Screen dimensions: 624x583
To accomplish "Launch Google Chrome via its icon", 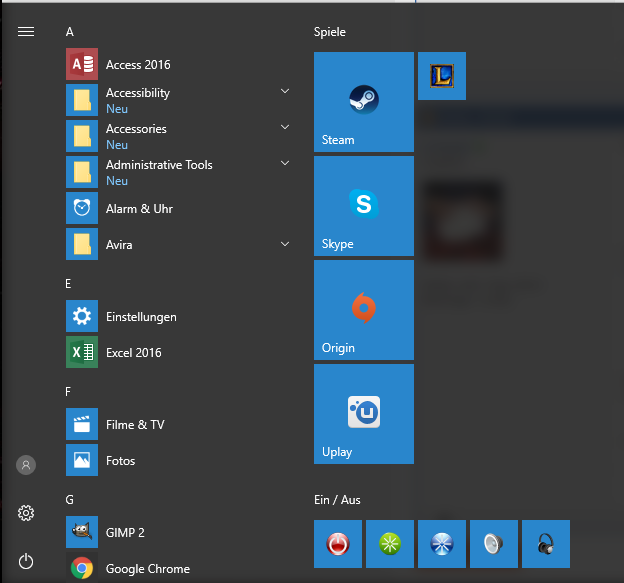I will [82, 567].
